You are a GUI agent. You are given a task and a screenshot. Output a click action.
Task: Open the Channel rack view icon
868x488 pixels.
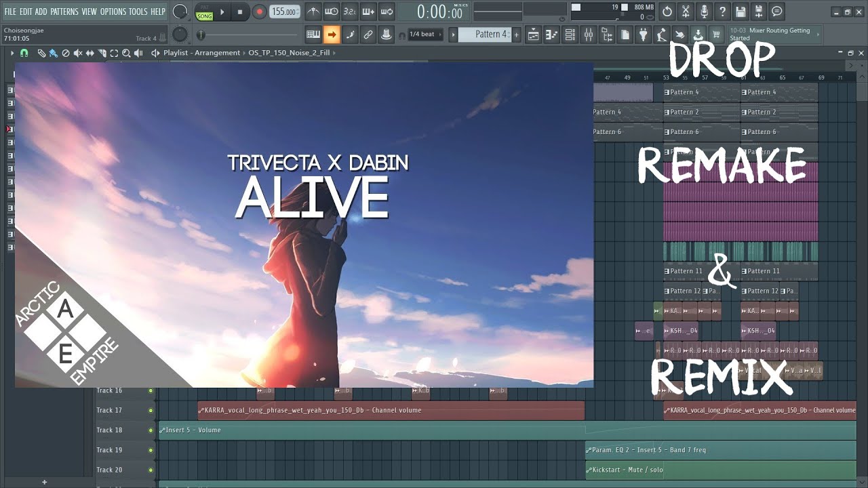pyautogui.click(x=570, y=34)
